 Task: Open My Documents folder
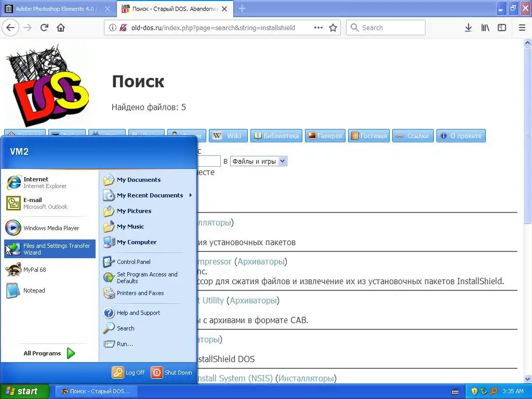click(148, 180)
